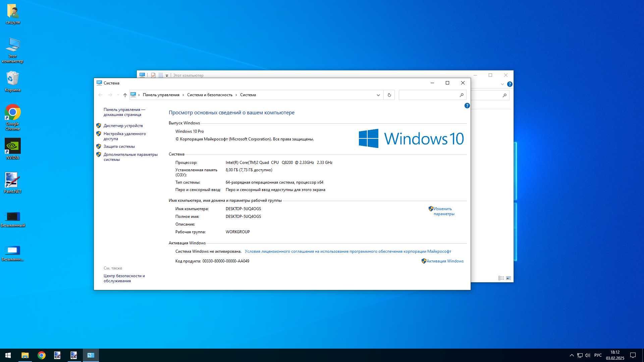Click the Activate Windows link
Viewport: 644px width, 362px height.
pyautogui.click(x=445, y=261)
